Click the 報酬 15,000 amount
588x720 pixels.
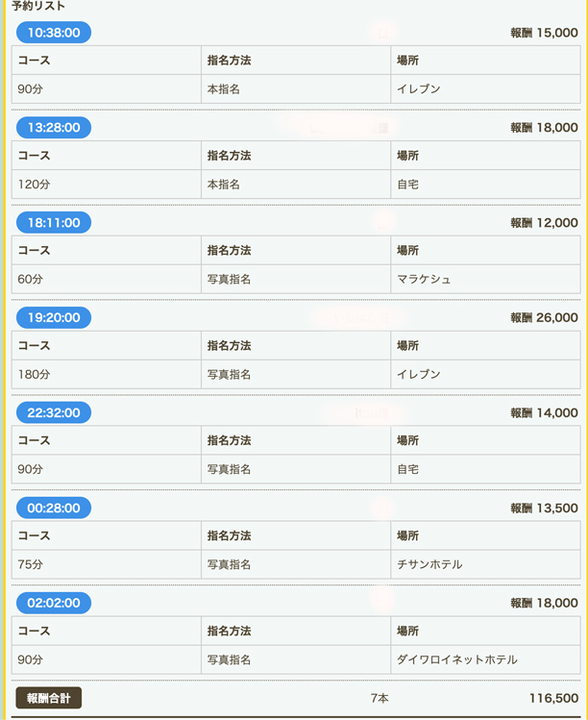click(x=544, y=33)
